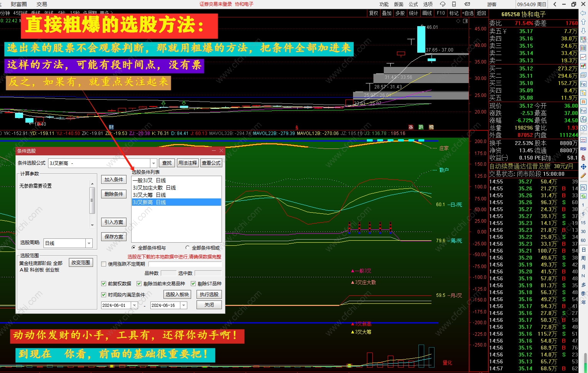Click the 执行选股 button

coord(209,295)
